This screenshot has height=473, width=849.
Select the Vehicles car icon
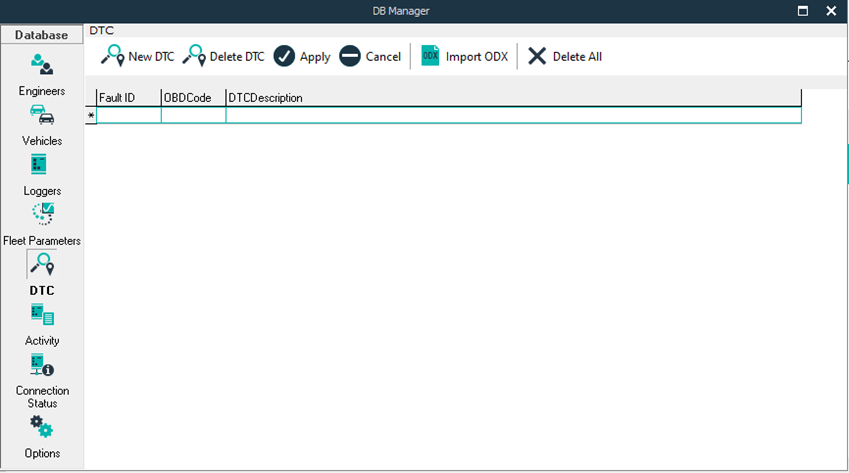coord(41,116)
